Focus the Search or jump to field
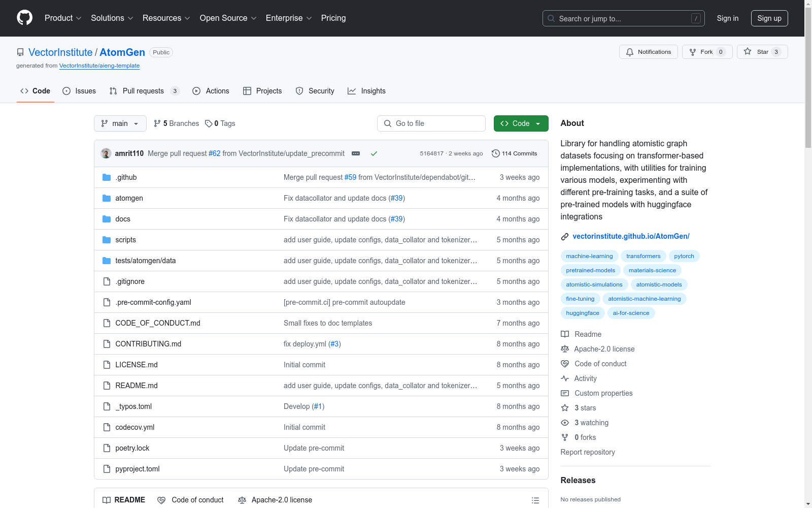 click(624, 18)
